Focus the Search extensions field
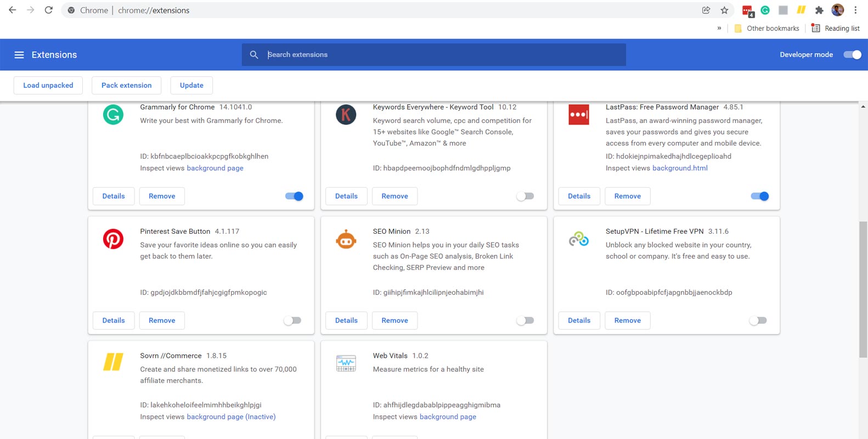 [433, 55]
